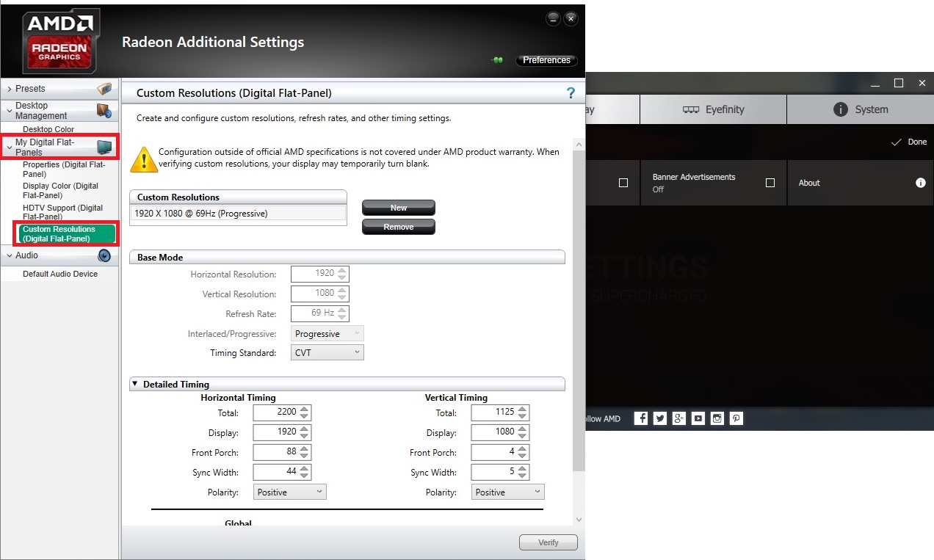
Task: Click the New custom resolution button
Action: 398,208
